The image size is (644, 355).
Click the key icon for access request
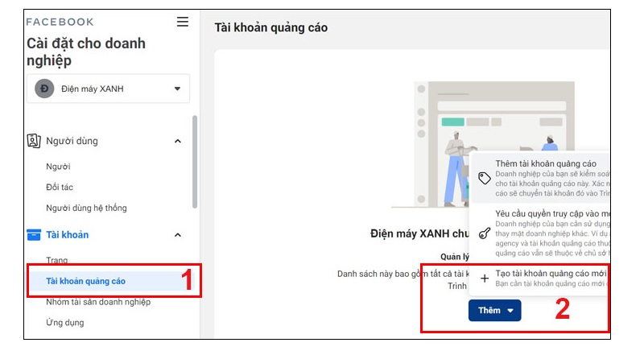(x=485, y=233)
